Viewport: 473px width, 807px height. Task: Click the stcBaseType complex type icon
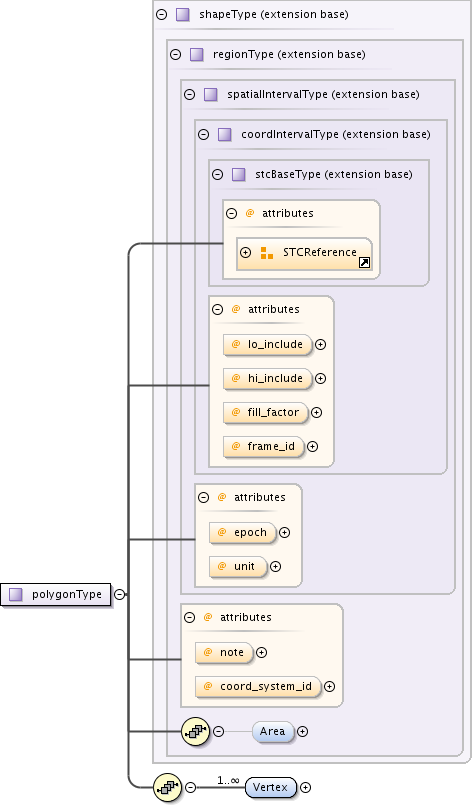(x=238, y=174)
